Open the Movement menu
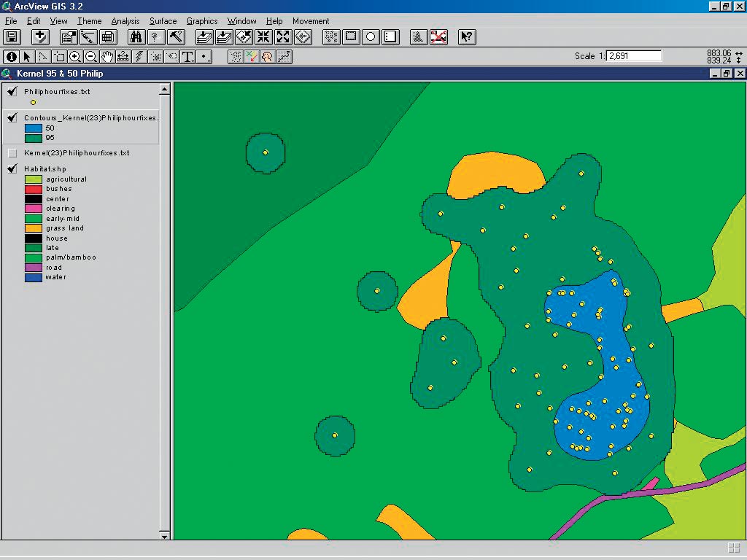Viewport: 747px width, 560px height. coord(311,21)
